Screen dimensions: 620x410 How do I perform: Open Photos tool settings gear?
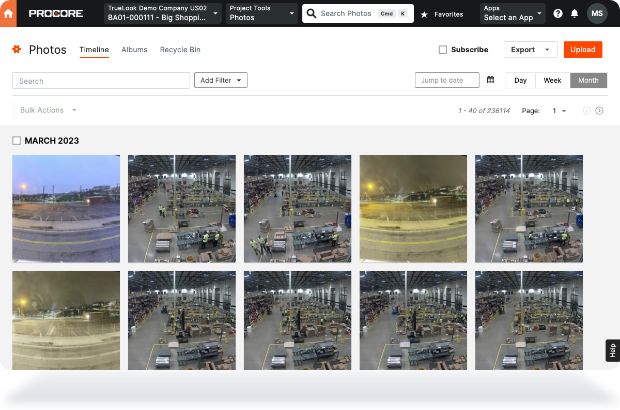[x=17, y=49]
